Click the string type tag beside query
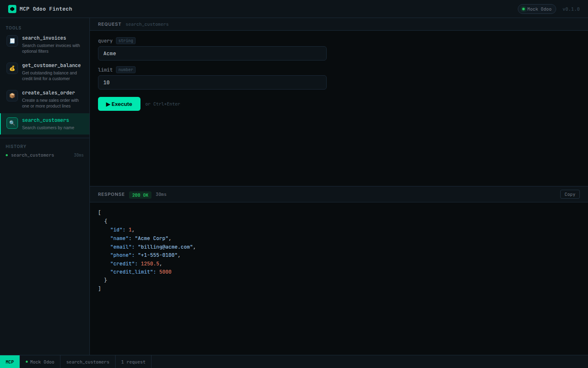588x368 pixels. pyautogui.click(x=126, y=41)
